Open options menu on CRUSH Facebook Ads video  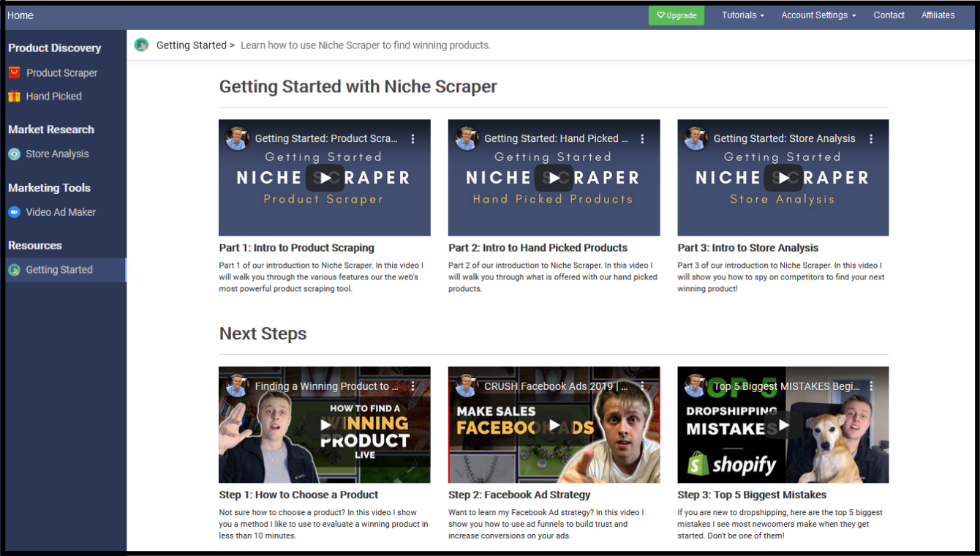(643, 386)
